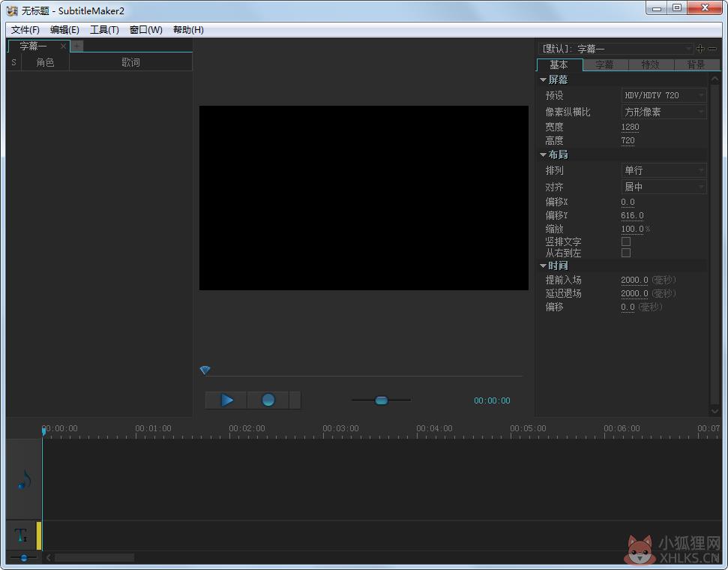Viewport: 728px width, 570px height.
Task: Click the time 偏移 value 0.0
Action: click(628, 307)
